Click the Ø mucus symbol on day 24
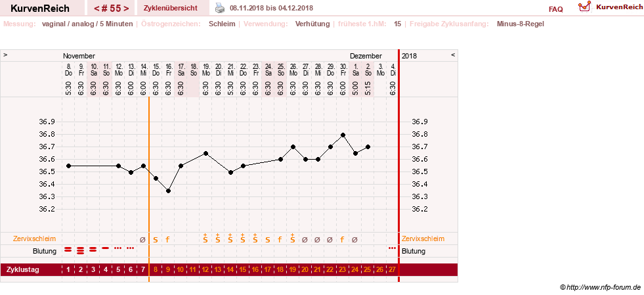 pyautogui.click(x=355, y=240)
